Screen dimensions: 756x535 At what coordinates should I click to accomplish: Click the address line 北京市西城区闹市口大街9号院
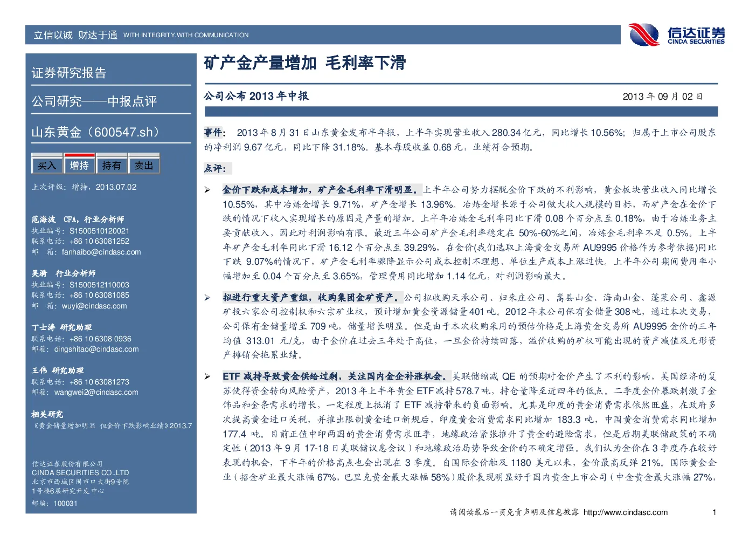[80, 482]
